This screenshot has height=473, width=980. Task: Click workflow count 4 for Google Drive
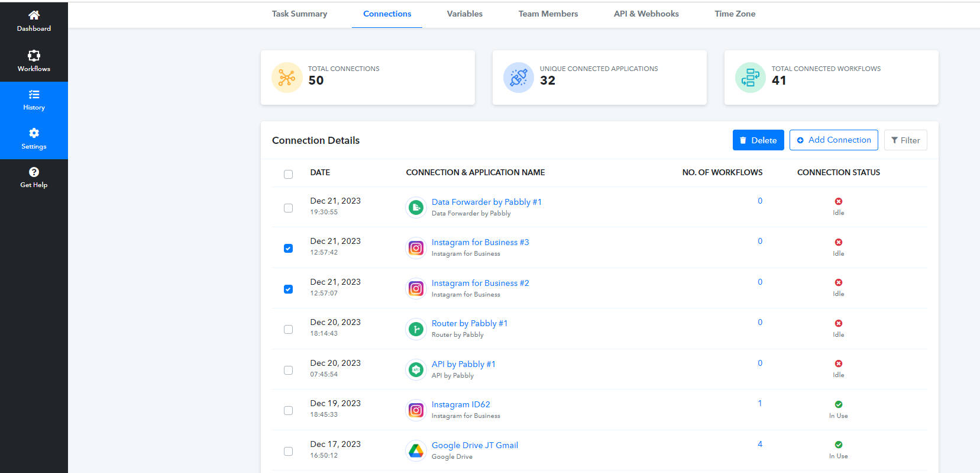760,444
